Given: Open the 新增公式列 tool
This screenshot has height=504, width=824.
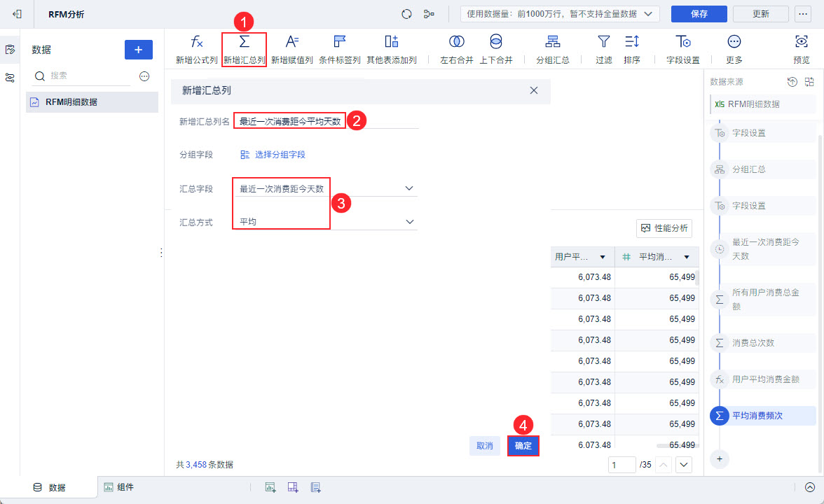Looking at the screenshot, I should (196, 49).
